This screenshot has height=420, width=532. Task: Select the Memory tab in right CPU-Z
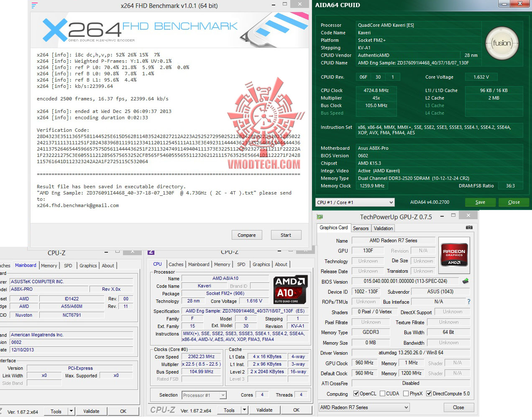click(222, 264)
